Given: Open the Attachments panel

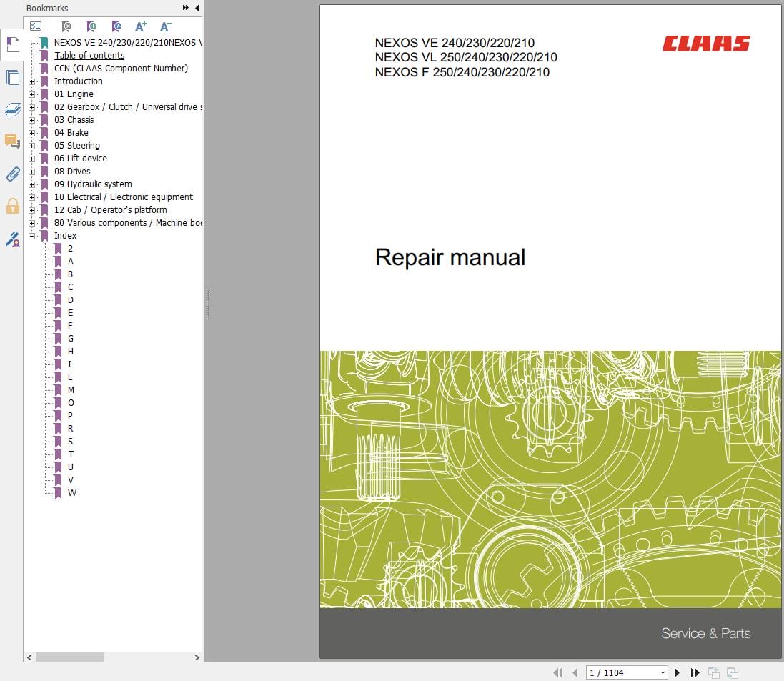Looking at the screenshot, I should [11, 174].
